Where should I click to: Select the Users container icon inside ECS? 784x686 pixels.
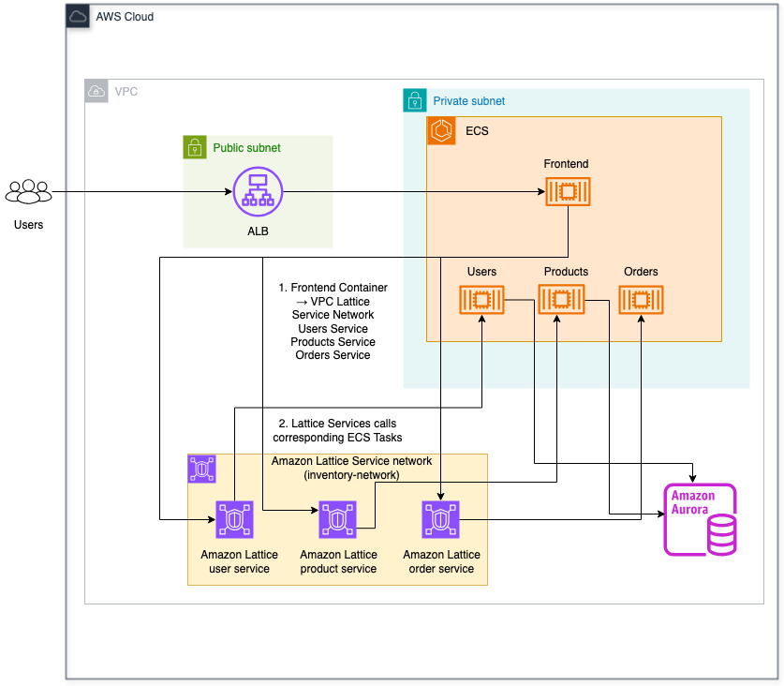(481, 300)
